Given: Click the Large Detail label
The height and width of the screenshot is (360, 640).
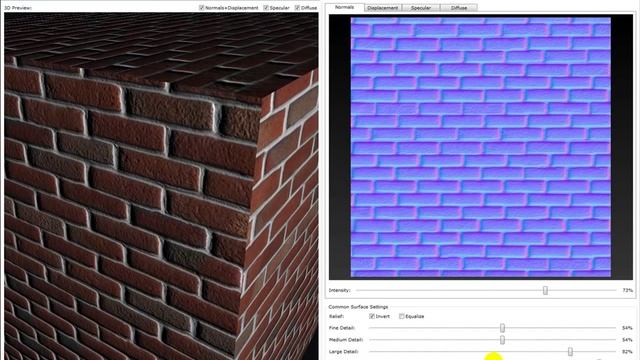Looking at the screenshot, I should click(344, 352).
